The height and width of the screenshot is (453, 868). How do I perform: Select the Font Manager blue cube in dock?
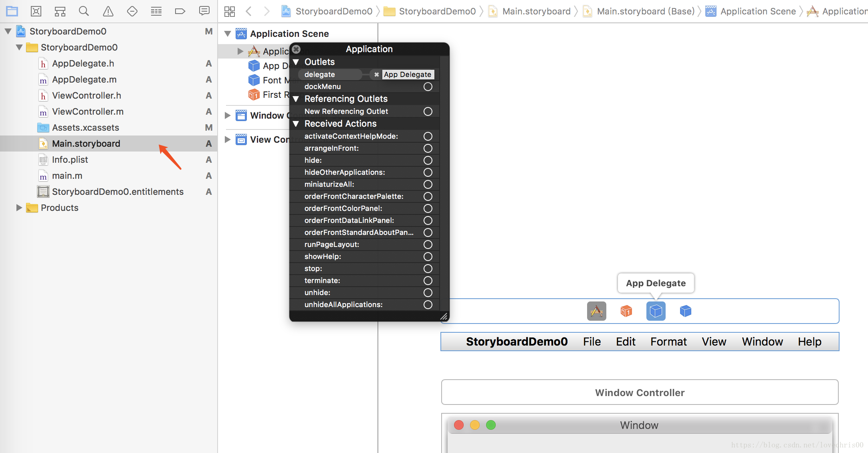tap(686, 311)
